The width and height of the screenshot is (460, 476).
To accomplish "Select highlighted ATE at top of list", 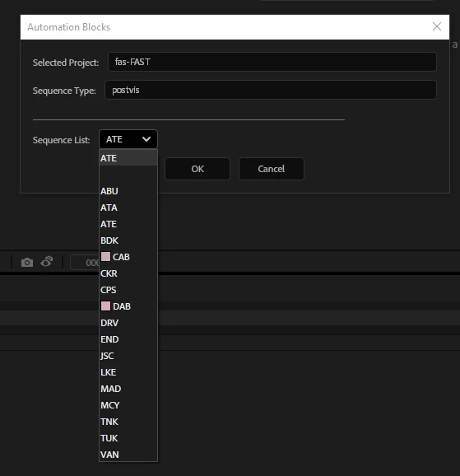I will [128, 158].
